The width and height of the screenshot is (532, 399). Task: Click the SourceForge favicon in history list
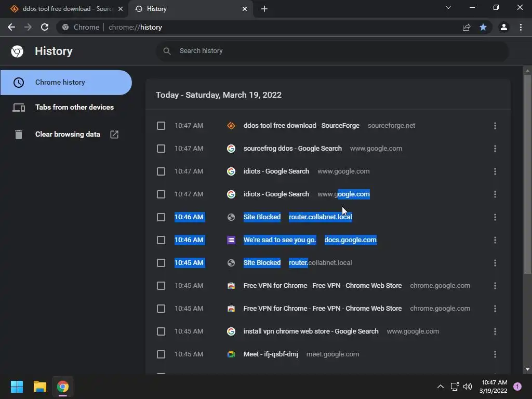[231, 126]
